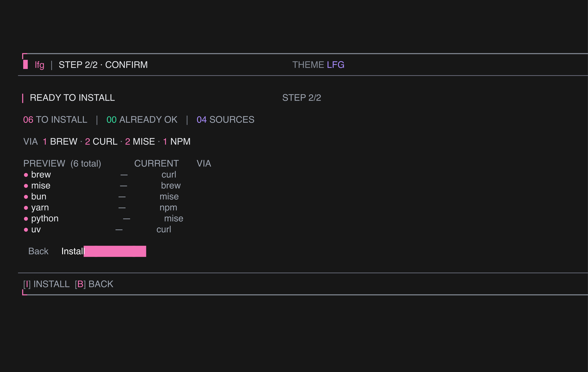Select the brew package row

pyautogui.click(x=100, y=175)
